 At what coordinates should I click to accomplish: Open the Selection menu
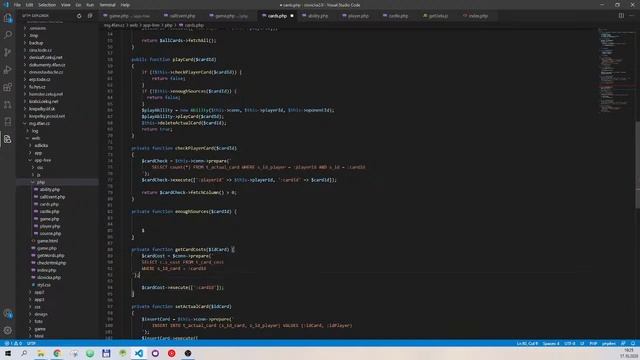[x=47, y=5]
